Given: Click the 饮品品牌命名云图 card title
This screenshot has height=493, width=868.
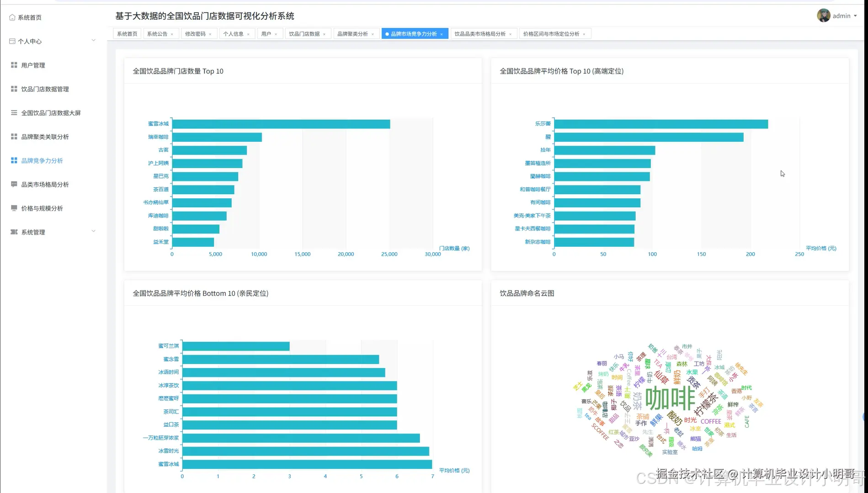Looking at the screenshot, I should 527,293.
